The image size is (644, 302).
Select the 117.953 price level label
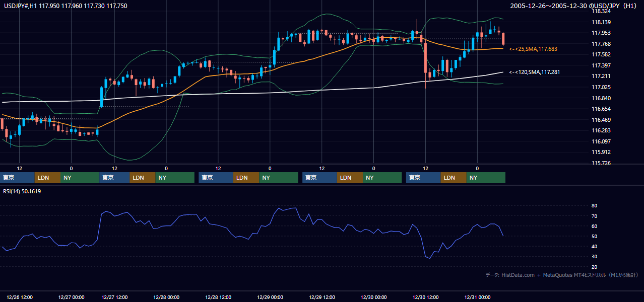[x=602, y=33]
